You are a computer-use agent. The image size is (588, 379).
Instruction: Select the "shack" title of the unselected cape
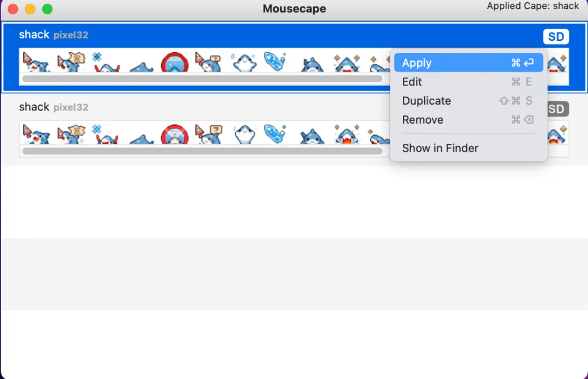pos(34,107)
